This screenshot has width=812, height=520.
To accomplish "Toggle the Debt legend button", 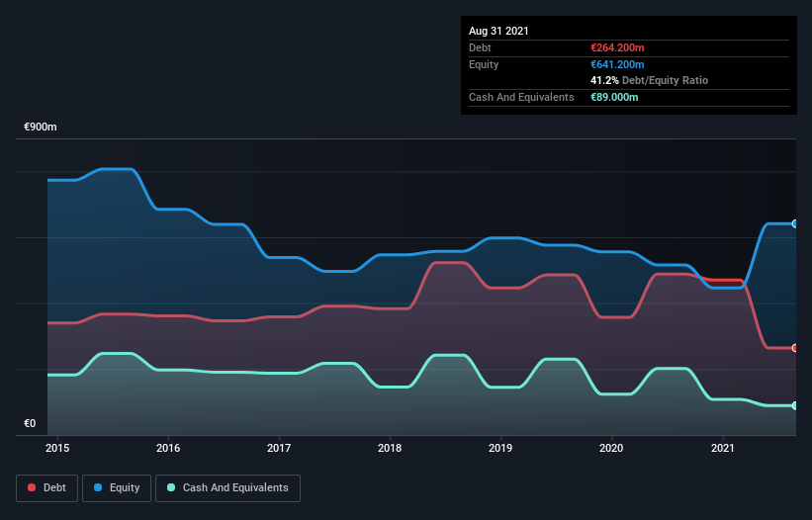I will tap(47, 488).
